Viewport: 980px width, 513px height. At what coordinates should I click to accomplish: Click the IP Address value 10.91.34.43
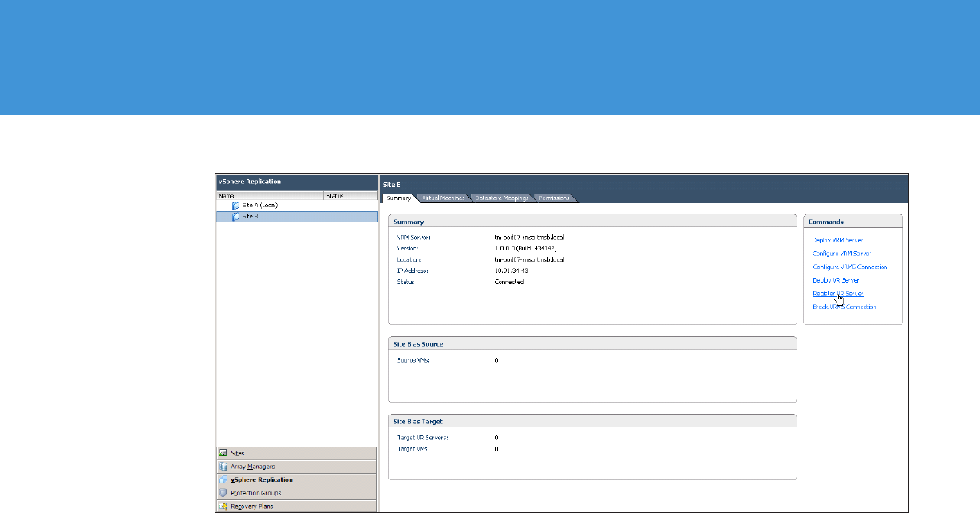[512, 271]
